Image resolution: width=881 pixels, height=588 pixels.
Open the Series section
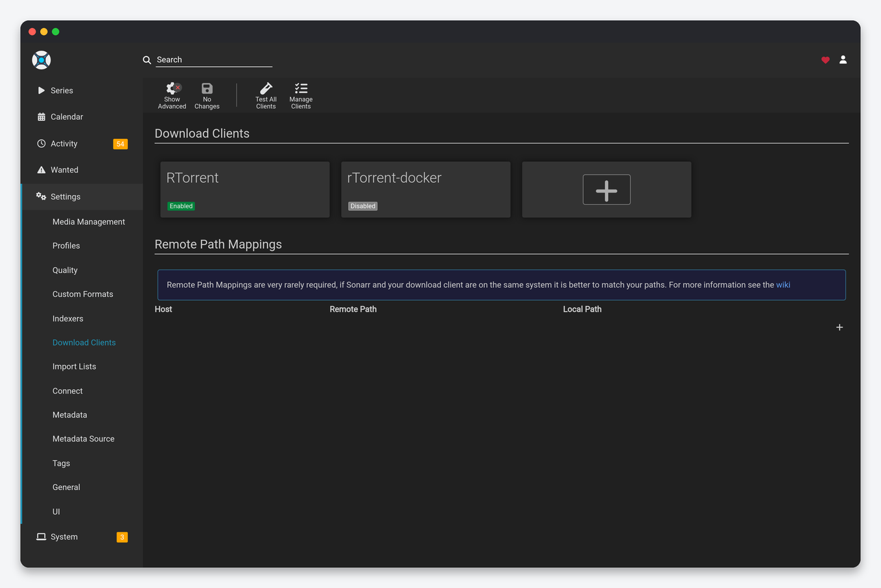[82, 91]
